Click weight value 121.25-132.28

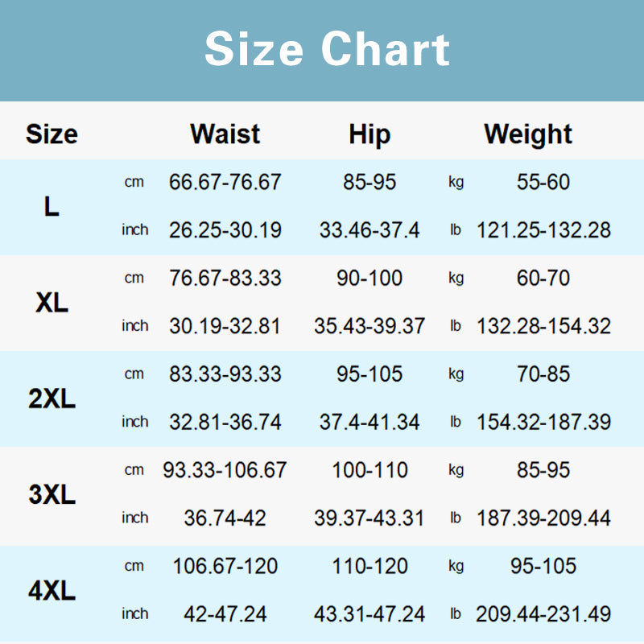point(543,230)
